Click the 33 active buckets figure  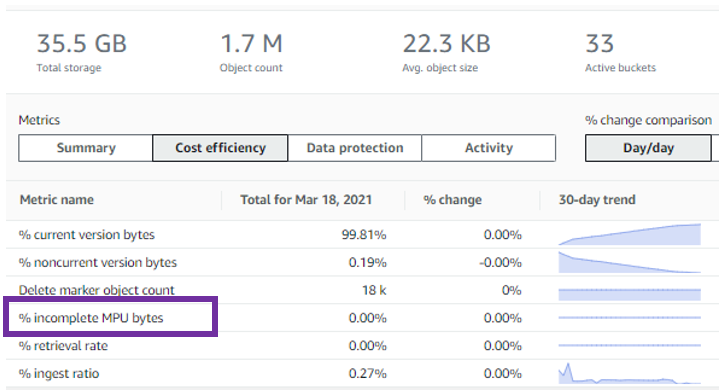point(599,44)
